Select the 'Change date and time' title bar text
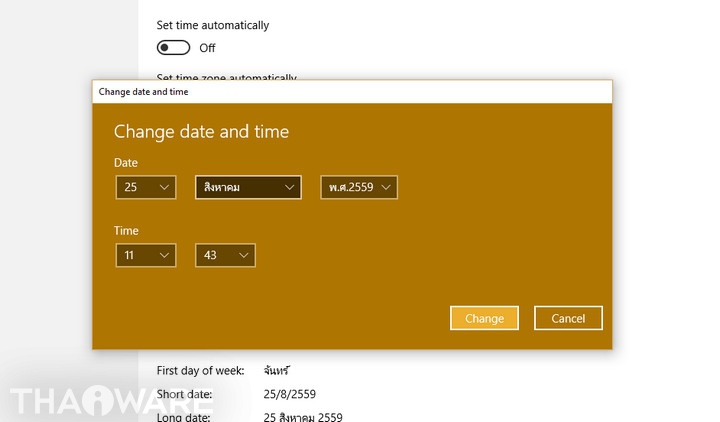The height and width of the screenshot is (422, 720). (143, 92)
